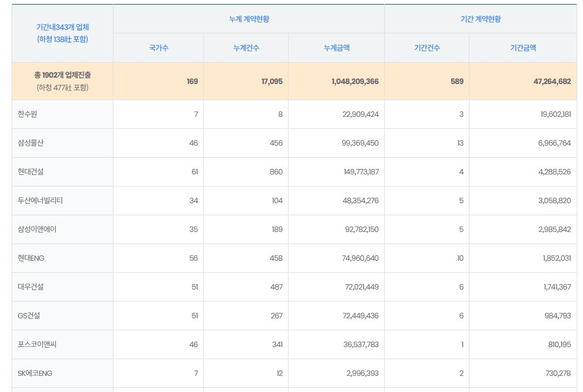This screenshot has width=583, height=392.
Task: Click the 총 1902개 업체진출 summary row label
Action: click(x=62, y=76)
